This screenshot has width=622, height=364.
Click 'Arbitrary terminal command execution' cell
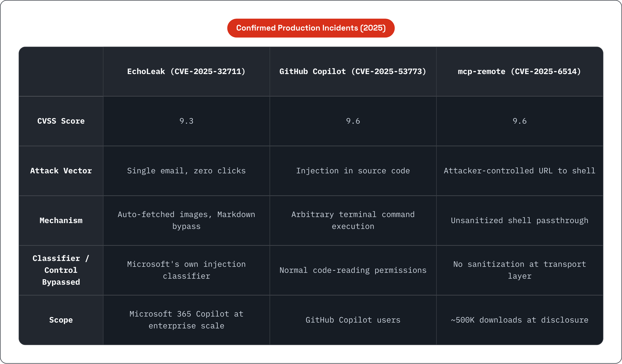click(353, 220)
